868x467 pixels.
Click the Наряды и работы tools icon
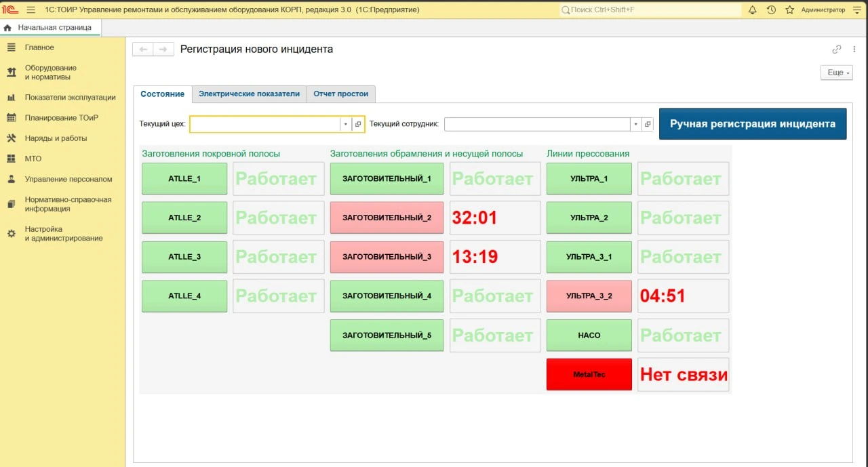11,138
